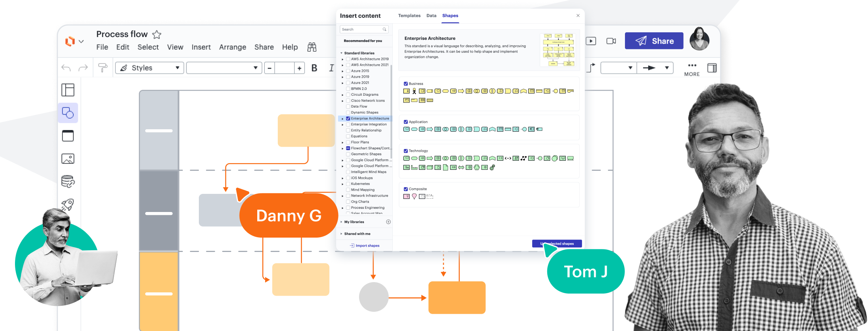Click the blue Share button
868x331 pixels.
654,41
